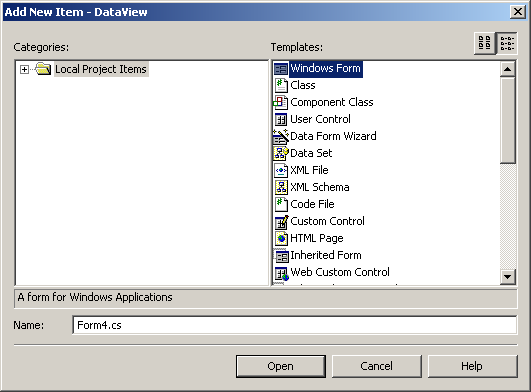Click the Class template icon
This screenshot has height=392, width=531.
pyautogui.click(x=281, y=86)
